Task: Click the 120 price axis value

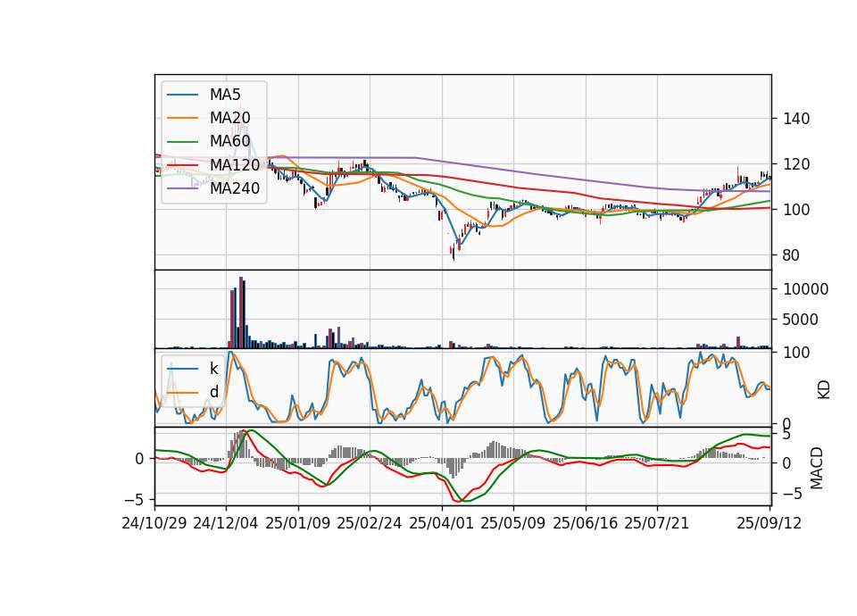Action: [796, 164]
